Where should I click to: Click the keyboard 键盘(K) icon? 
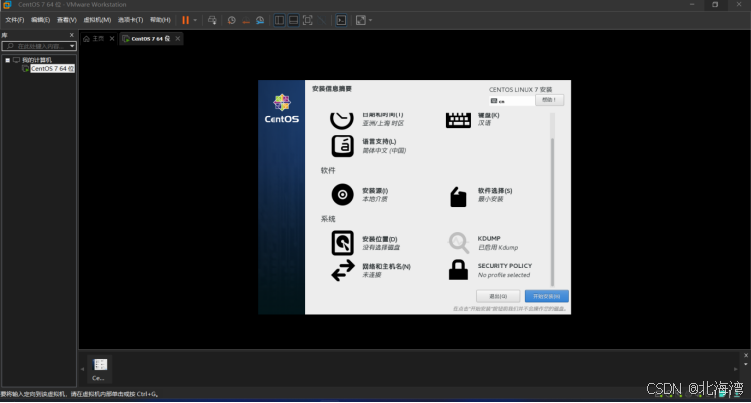[458, 120]
